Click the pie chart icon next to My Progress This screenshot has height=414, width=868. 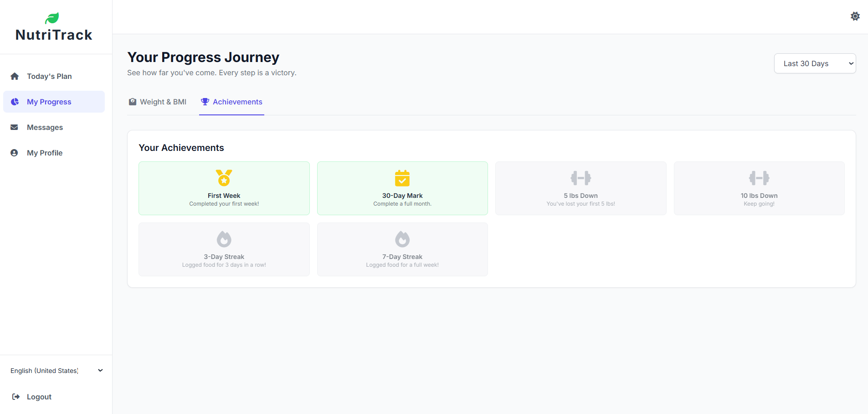pyautogui.click(x=15, y=102)
